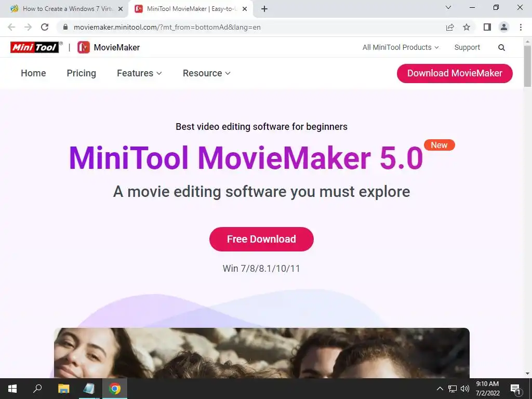Click 'Best video editing software for beginners'
The width and height of the screenshot is (532, 399).
pos(262,127)
